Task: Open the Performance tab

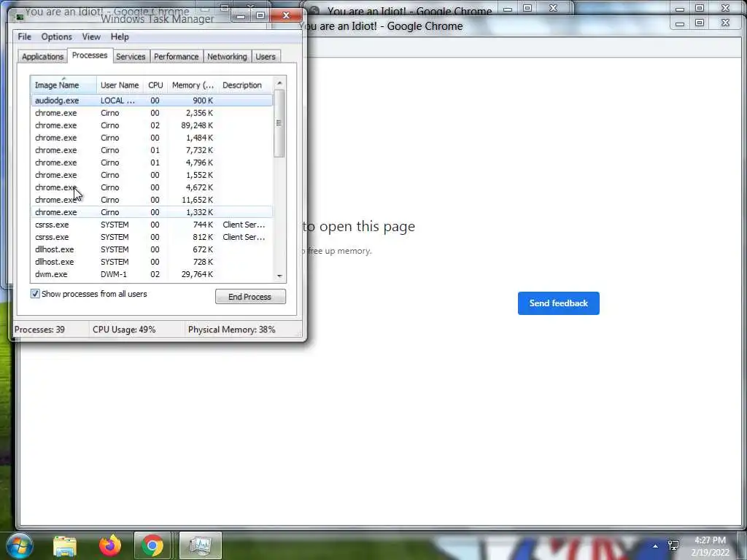Action: click(176, 56)
